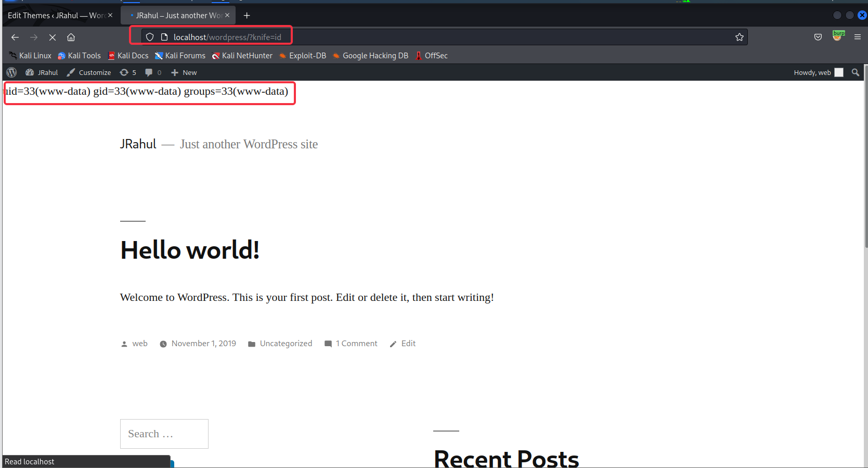This screenshot has width=868, height=468.
Task: Open the Exploit-DB bookmark
Action: point(303,56)
